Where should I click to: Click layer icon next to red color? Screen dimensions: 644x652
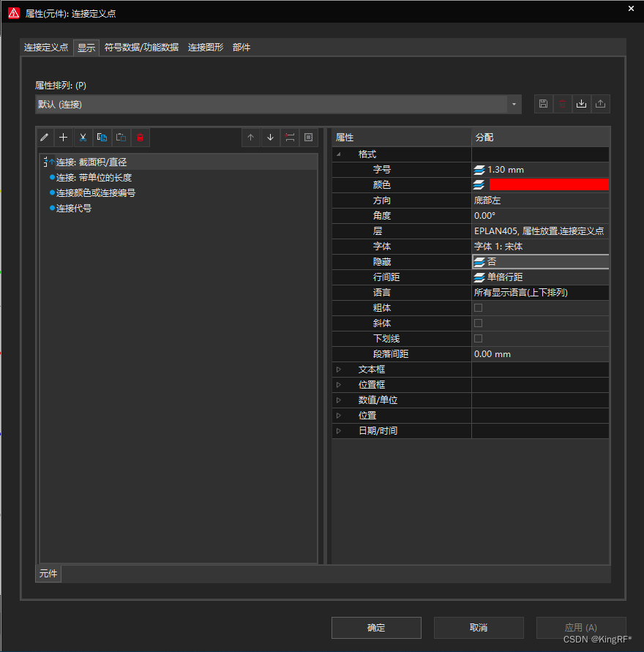[479, 184]
